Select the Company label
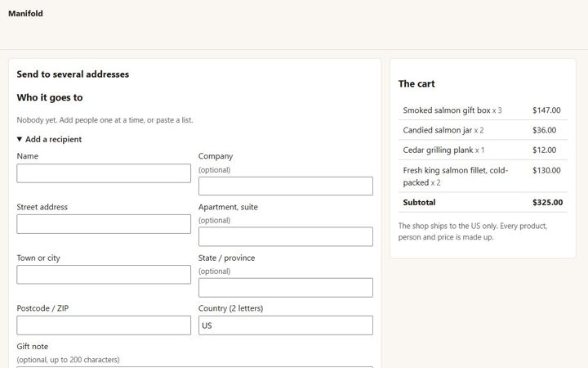The width and height of the screenshot is (588, 368). [216, 156]
